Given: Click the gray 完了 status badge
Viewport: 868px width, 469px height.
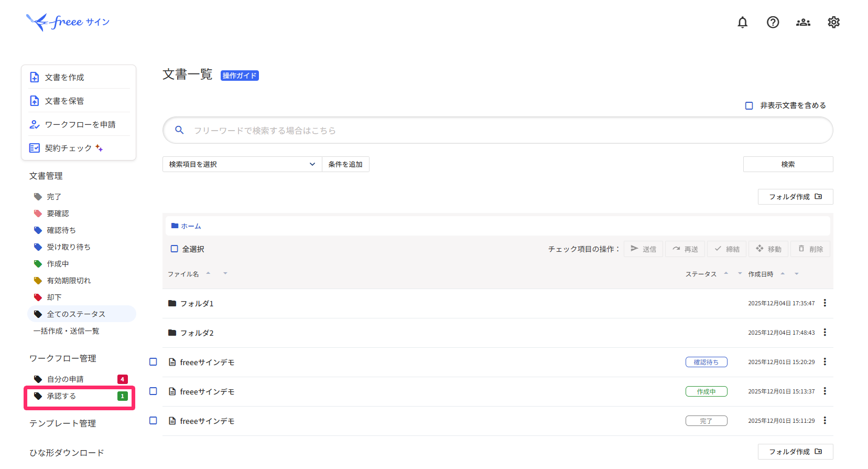Looking at the screenshot, I should (x=706, y=421).
